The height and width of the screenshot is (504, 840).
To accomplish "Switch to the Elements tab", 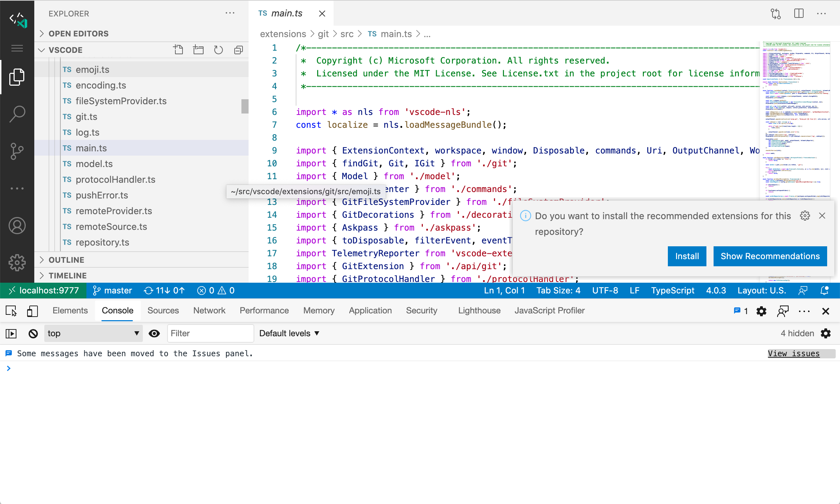I will (x=70, y=311).
